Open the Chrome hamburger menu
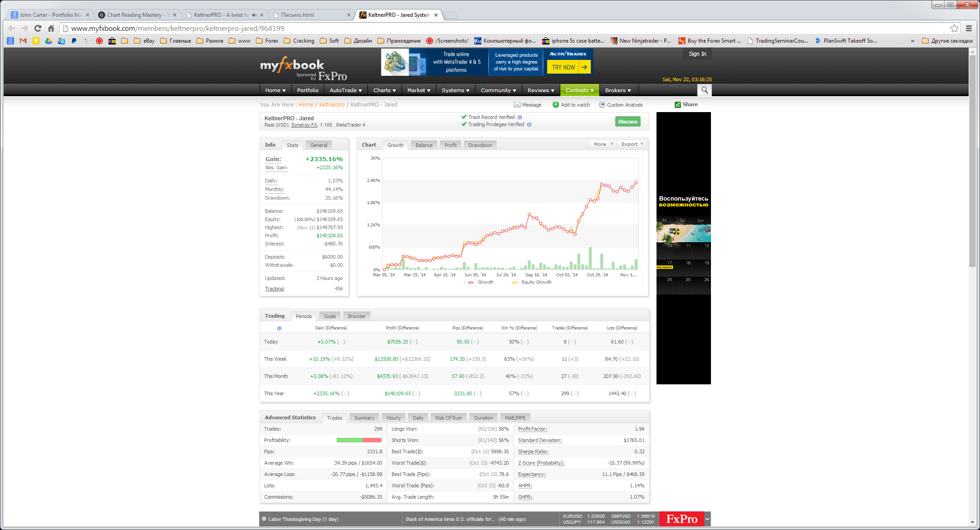Screen dimensions: 980x530 (x=969, y=28)
